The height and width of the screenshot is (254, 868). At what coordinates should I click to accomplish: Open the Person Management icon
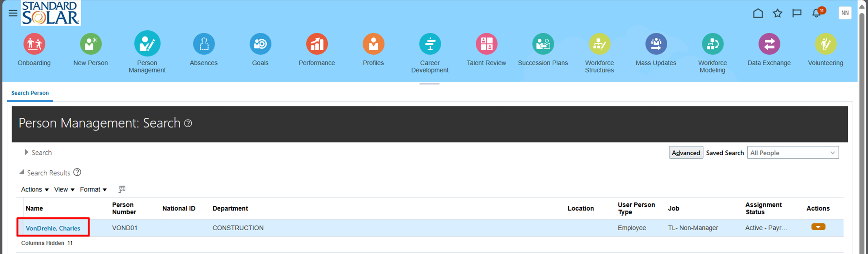147,43
